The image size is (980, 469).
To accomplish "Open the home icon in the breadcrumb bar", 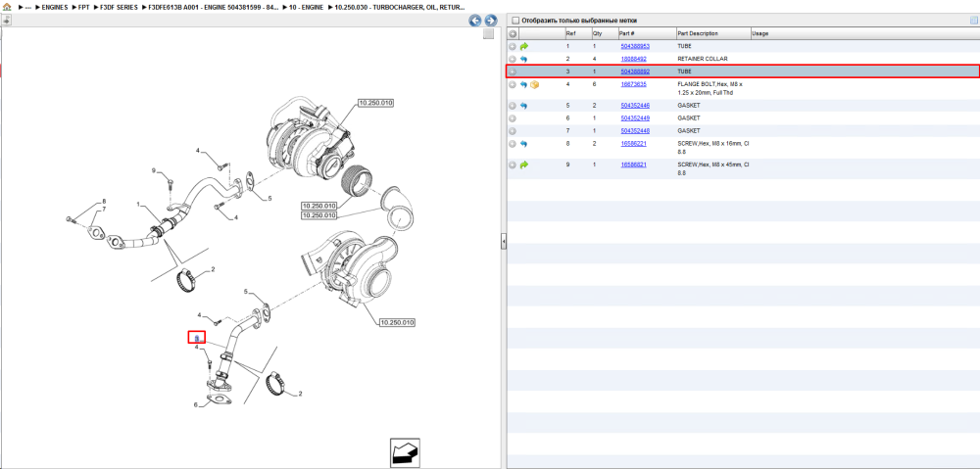I will pos(8,7).
